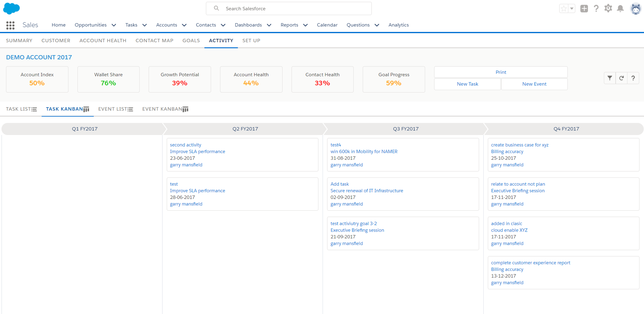Open the user avatar profile menu
The width and height of the screenshot is (644, 314).
[x=636, y=8]
